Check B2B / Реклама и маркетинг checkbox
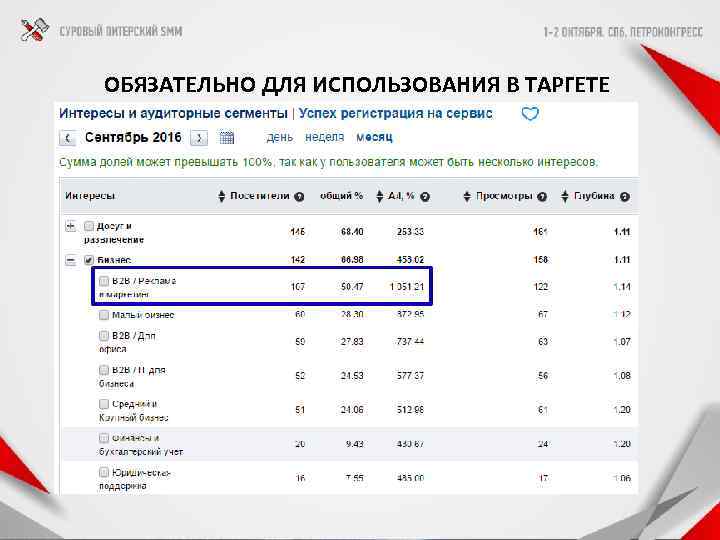 104,281
